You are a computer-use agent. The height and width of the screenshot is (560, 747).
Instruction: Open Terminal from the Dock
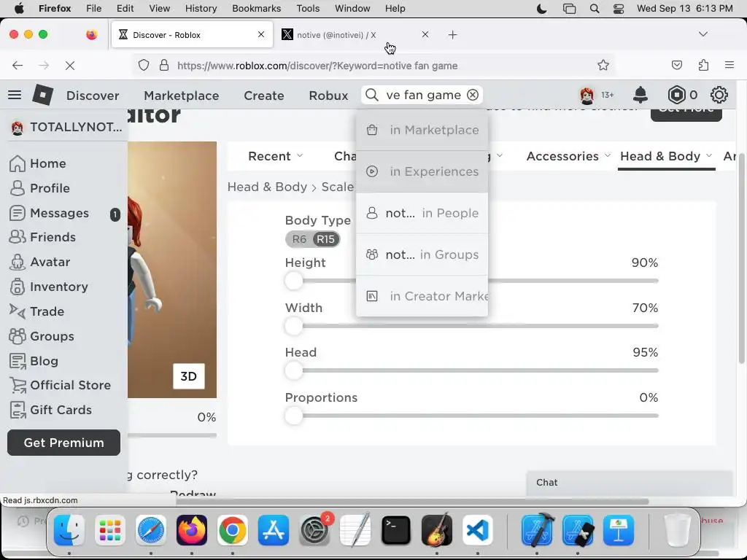point(396,530)
